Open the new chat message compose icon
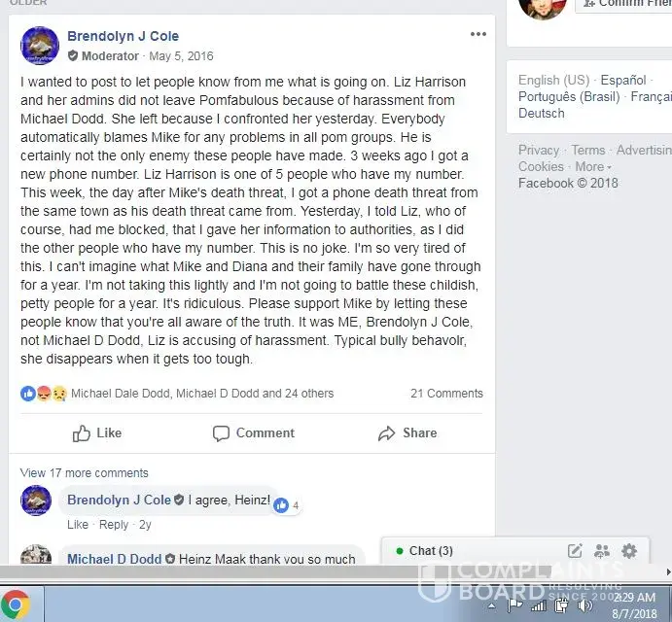This screenshot has height=622, width=672. pyautogui.click(x=575, y=551)
